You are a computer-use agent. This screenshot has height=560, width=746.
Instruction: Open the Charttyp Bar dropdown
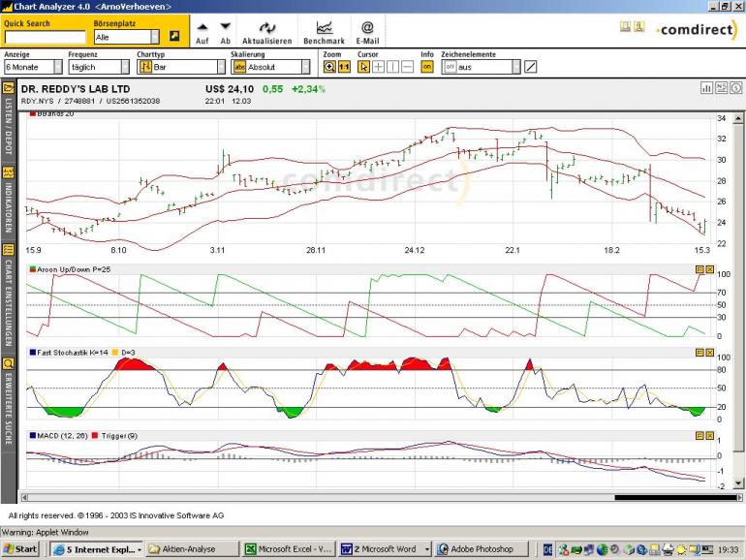pos(178,67)
